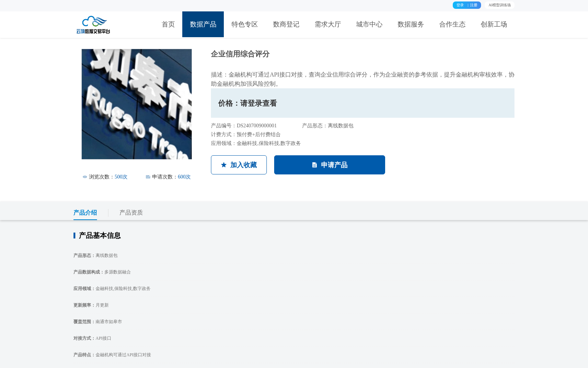Click the 产品基本信息 heading

click(x=100, y=236)
